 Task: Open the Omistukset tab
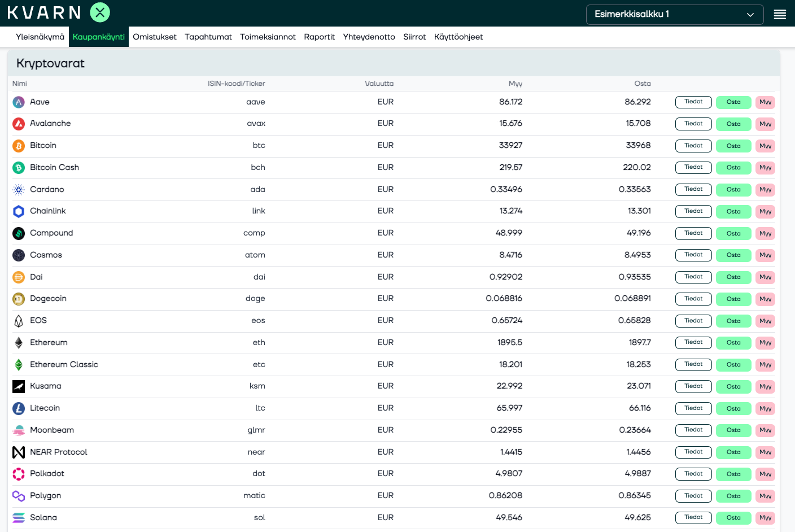(x=155, y=37)
